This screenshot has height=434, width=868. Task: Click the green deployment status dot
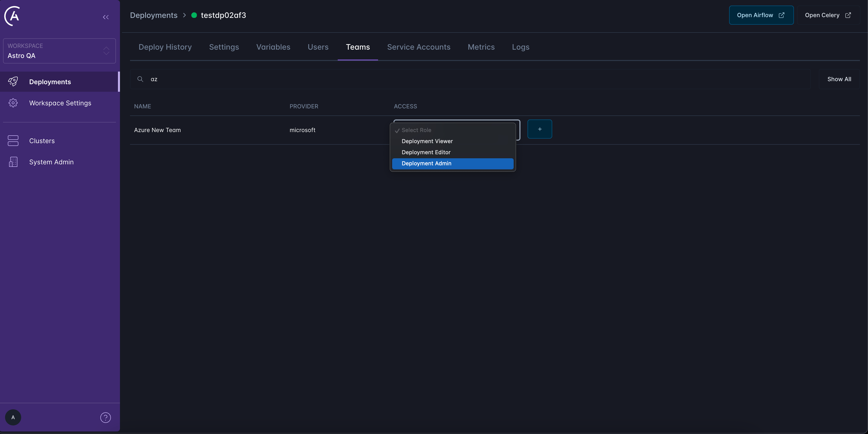194,15
